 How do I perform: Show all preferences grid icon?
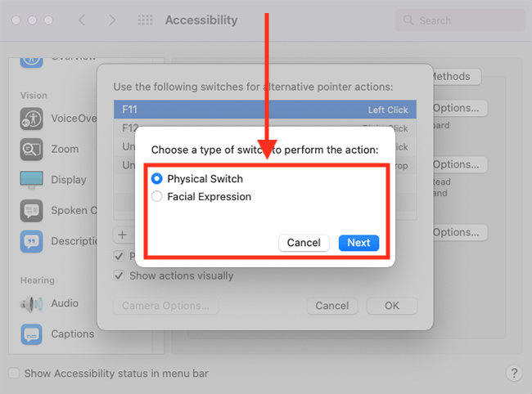[x=145, y=20]
